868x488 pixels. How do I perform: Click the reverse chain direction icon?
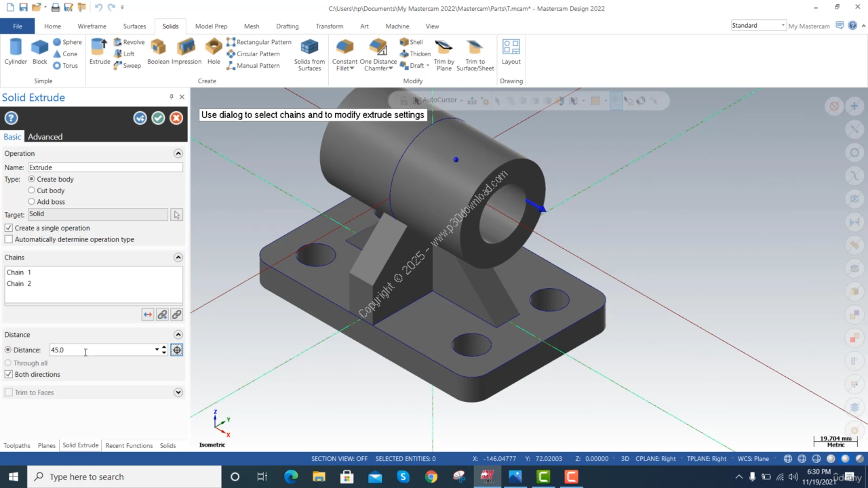click(148, 314)
